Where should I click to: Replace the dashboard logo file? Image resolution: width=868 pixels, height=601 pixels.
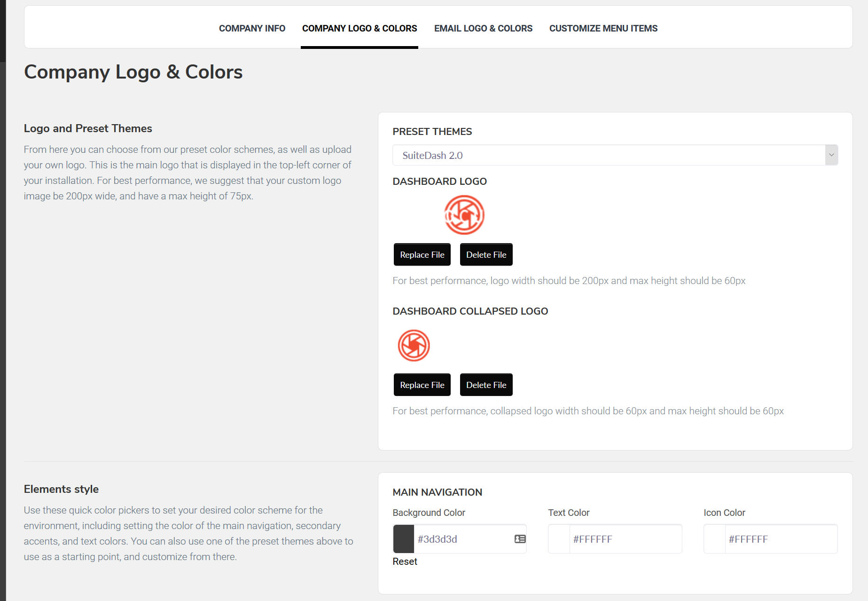click(x=422, y=254)
